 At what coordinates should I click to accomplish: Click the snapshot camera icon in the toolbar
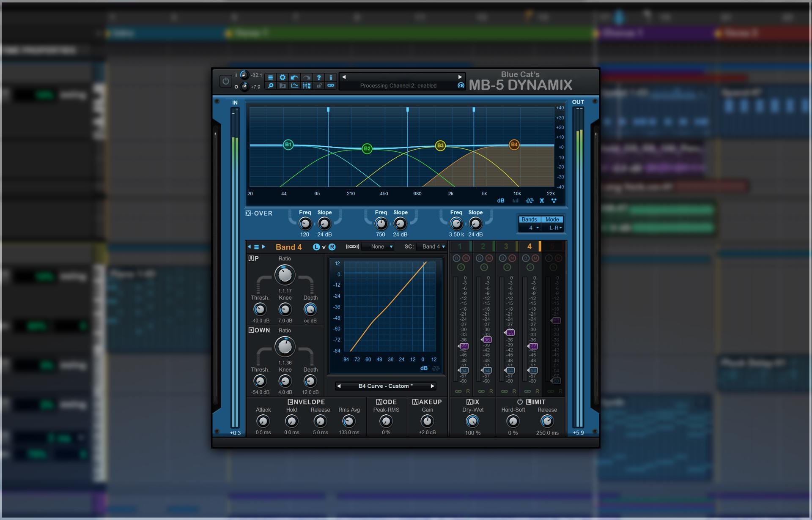283,85
